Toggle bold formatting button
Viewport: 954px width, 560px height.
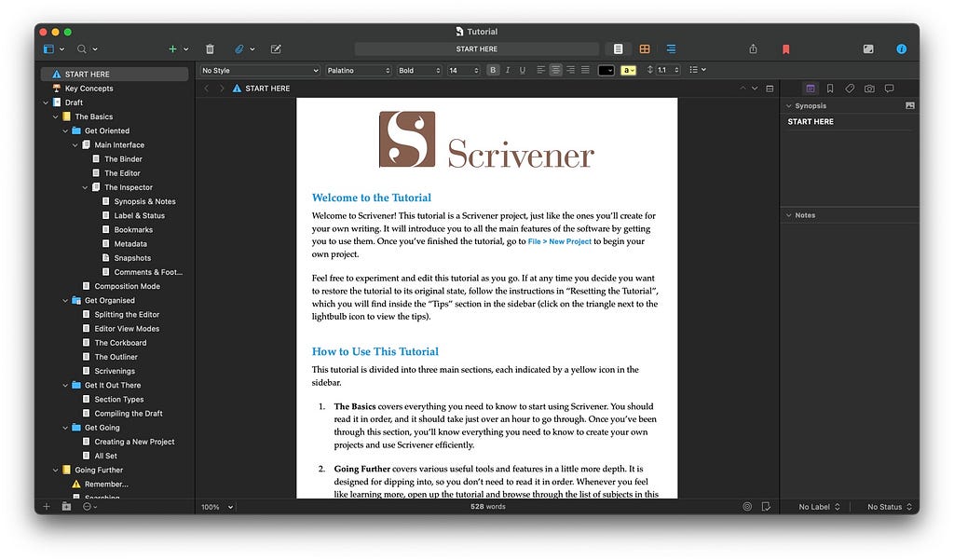pos(493,71)
